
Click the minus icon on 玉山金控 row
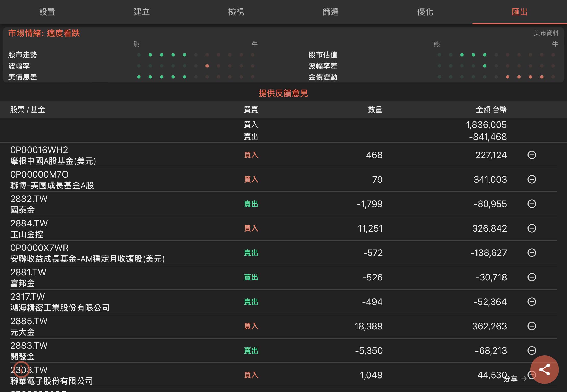pyautogui.click(x=532, y=228)
